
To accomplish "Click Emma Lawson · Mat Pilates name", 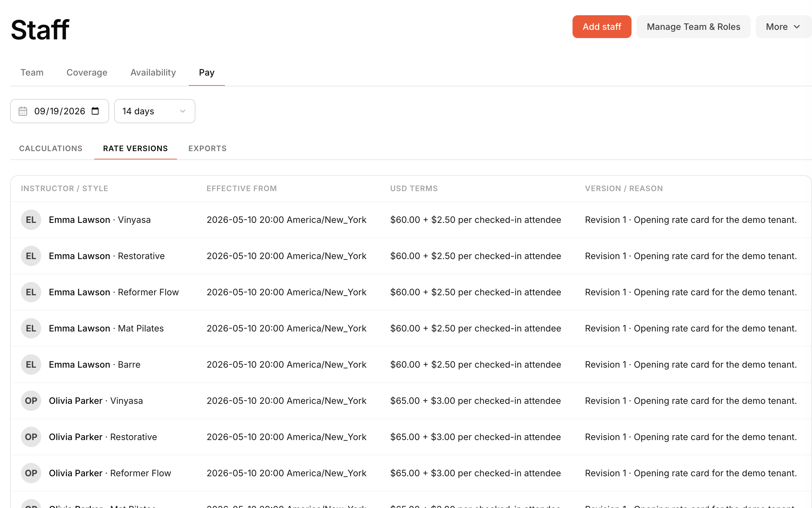I will pyautogui.click(x=106, y=328).
